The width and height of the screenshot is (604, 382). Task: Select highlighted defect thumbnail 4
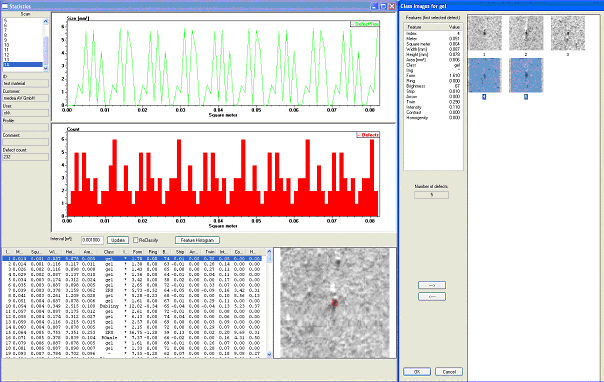(x=485, y=75)
